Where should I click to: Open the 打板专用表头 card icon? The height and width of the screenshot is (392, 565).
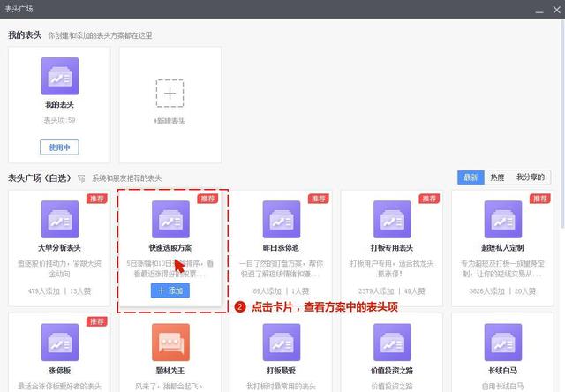[392, 220]
